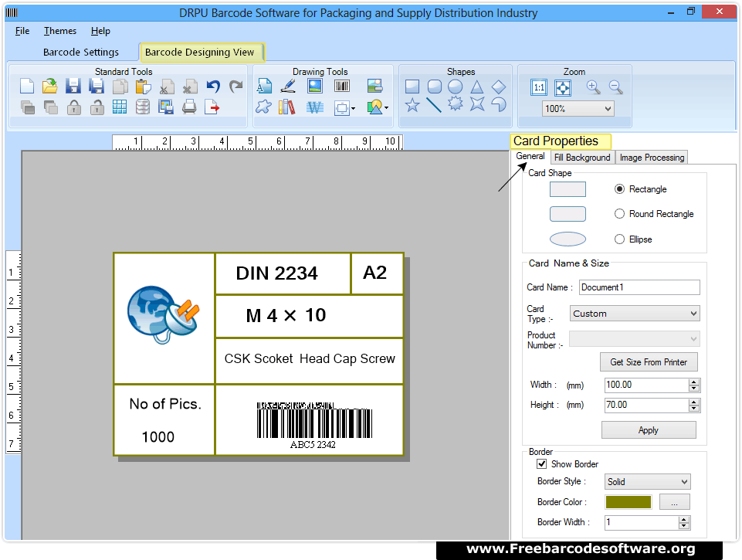Choose the Save As double floppy disk icon

96,87
